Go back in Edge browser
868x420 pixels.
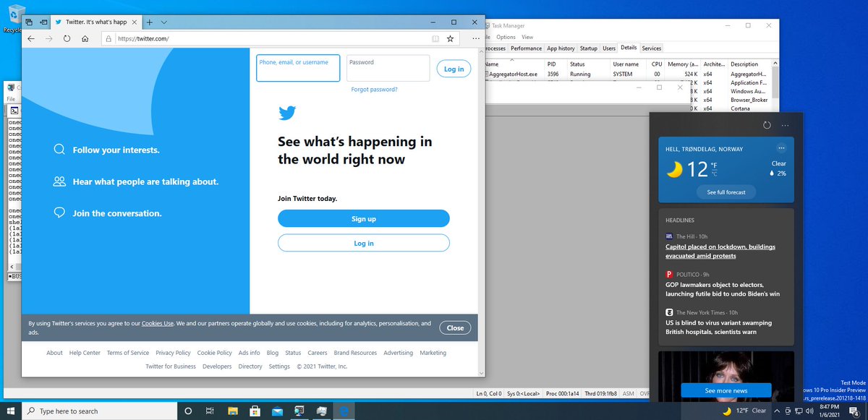click(31, 38)
